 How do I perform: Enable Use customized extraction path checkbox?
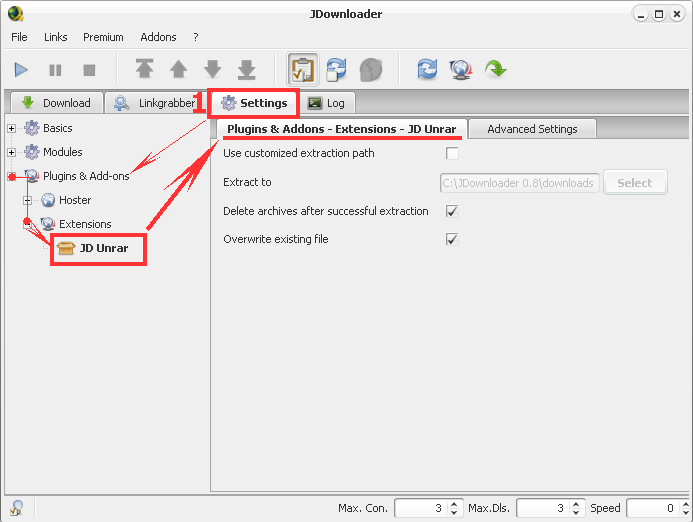[x=452, y=153]
